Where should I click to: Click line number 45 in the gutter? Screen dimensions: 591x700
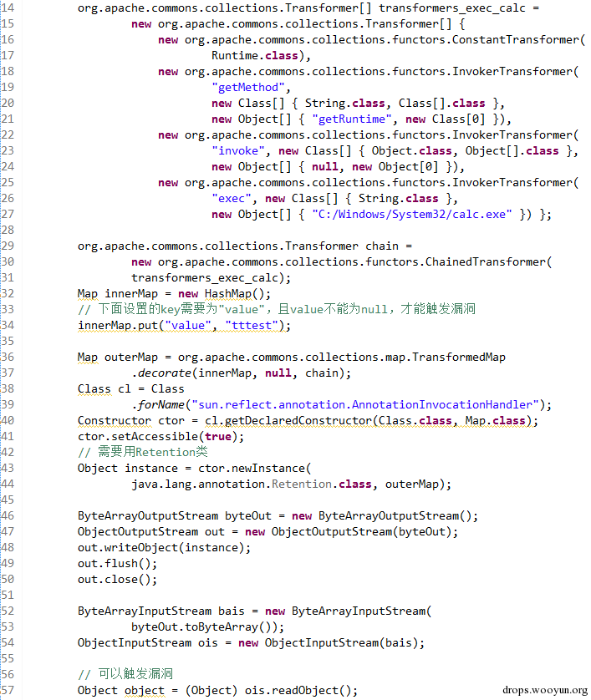[x=8, y=500]
